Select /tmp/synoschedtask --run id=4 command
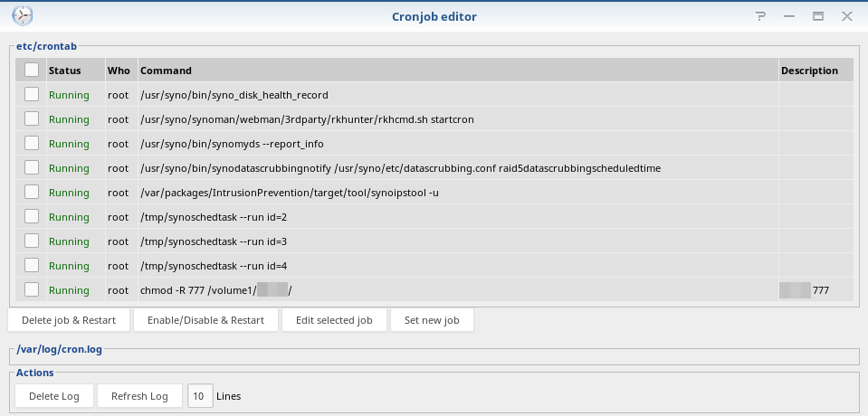The height and width of the screenshot is (416, 868). pyautogui.click(x=214, y=266)
